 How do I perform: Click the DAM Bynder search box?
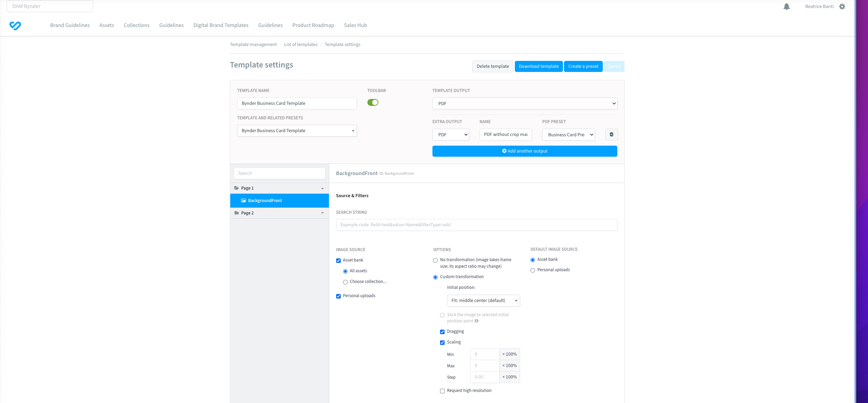pyautogui.click(x=50, y=6)
